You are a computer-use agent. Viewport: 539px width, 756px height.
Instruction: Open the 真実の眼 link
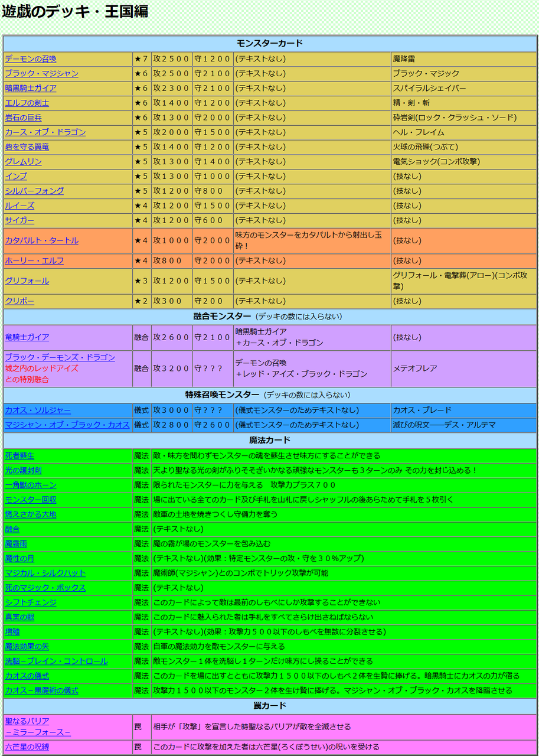[x=19, y=618]
